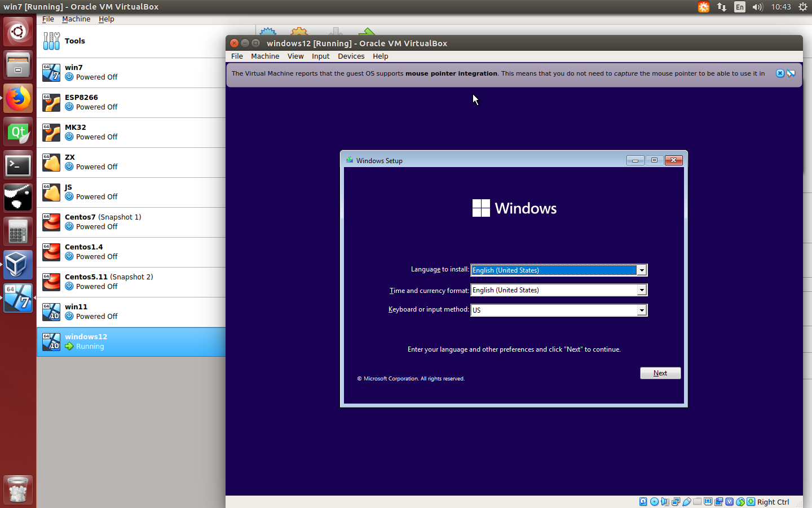Image resolution: width=812 pixels, height=508 pixels.
Task: Click the network adapters status icon
Action: (x=676, y=501)
